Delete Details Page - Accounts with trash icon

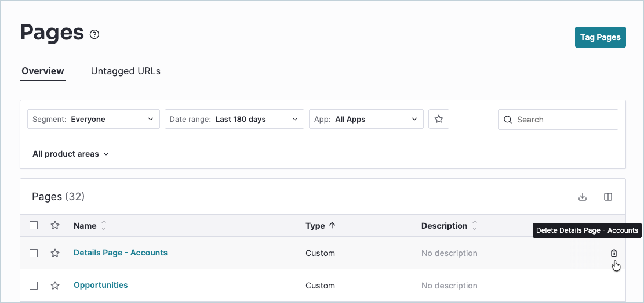click(x=614, y=253)
